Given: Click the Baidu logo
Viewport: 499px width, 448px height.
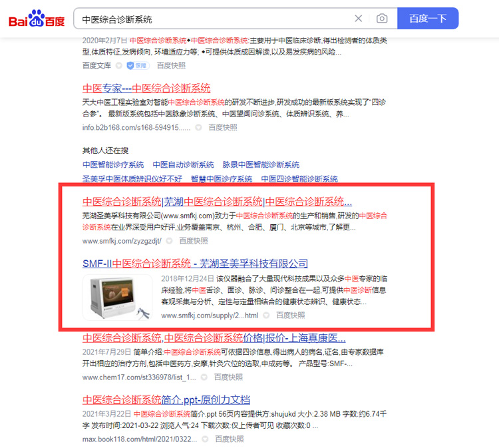Looking at the screenshot, I should (x=37, y=19).
